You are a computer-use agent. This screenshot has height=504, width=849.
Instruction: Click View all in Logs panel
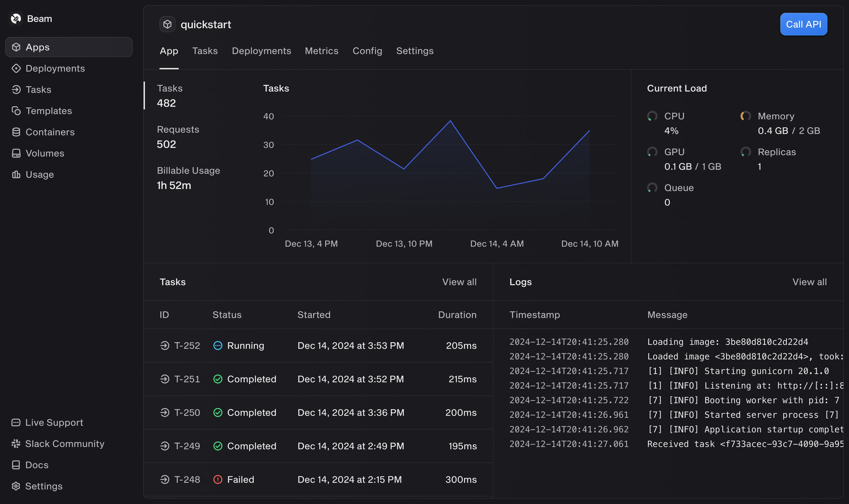(x=809, y=282)
